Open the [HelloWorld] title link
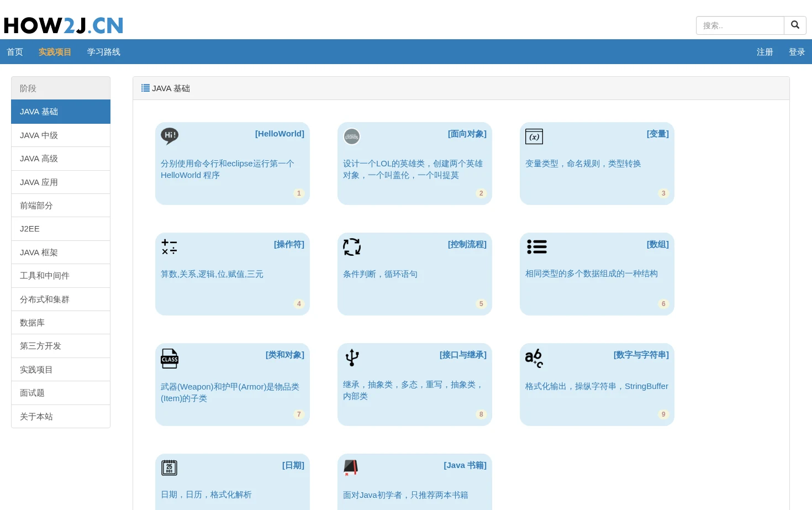This screenshot has height=510, width=812. [280, 134]
